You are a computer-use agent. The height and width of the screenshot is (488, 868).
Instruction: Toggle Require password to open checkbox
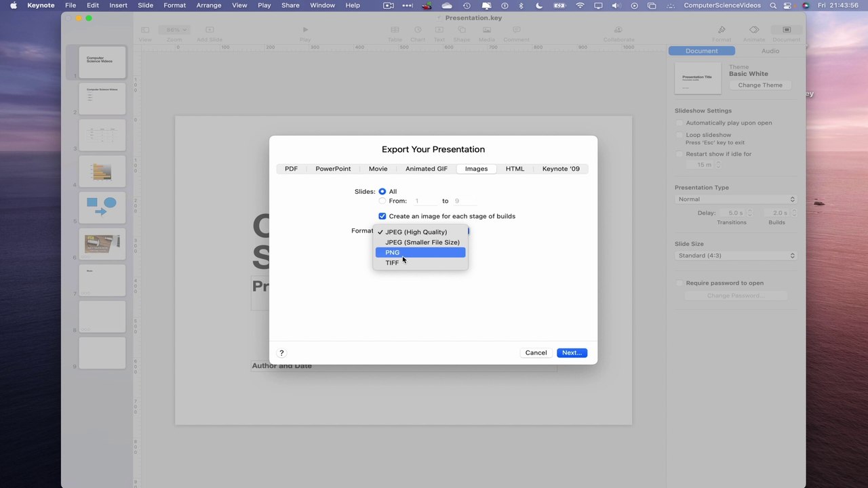pyautogui.click(x=679, y=283)
